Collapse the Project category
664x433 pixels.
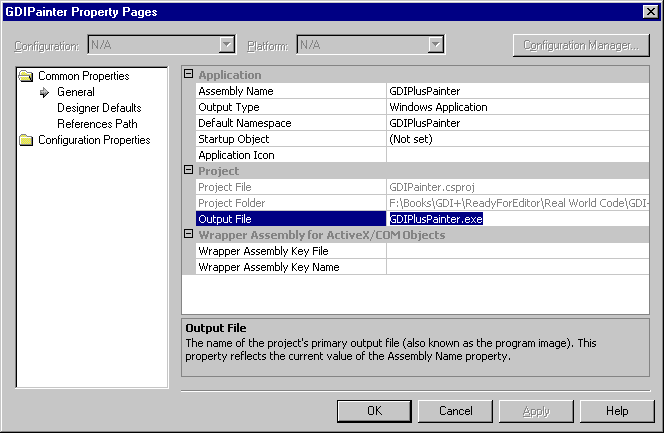tap(188, 170)
